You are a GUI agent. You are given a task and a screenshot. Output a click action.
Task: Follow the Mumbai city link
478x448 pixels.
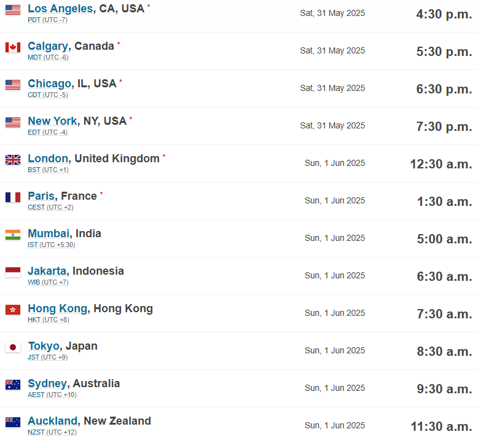tap(48, 234)
